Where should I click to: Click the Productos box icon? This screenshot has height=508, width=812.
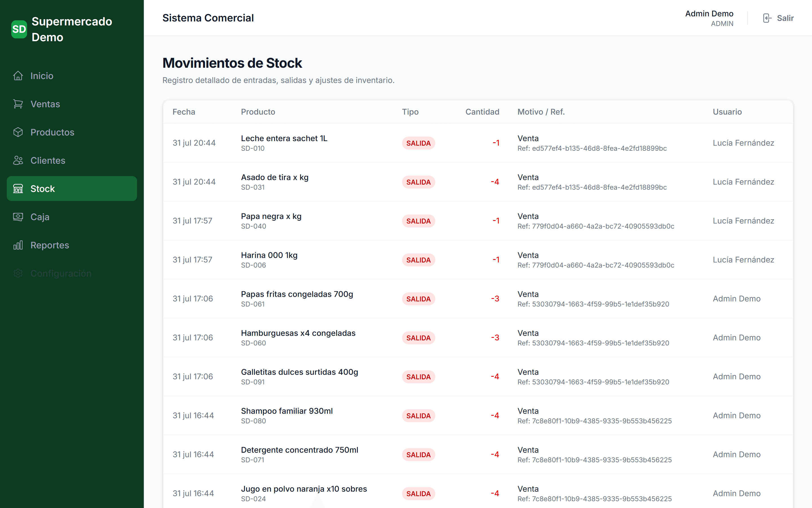tap(18, 132)
